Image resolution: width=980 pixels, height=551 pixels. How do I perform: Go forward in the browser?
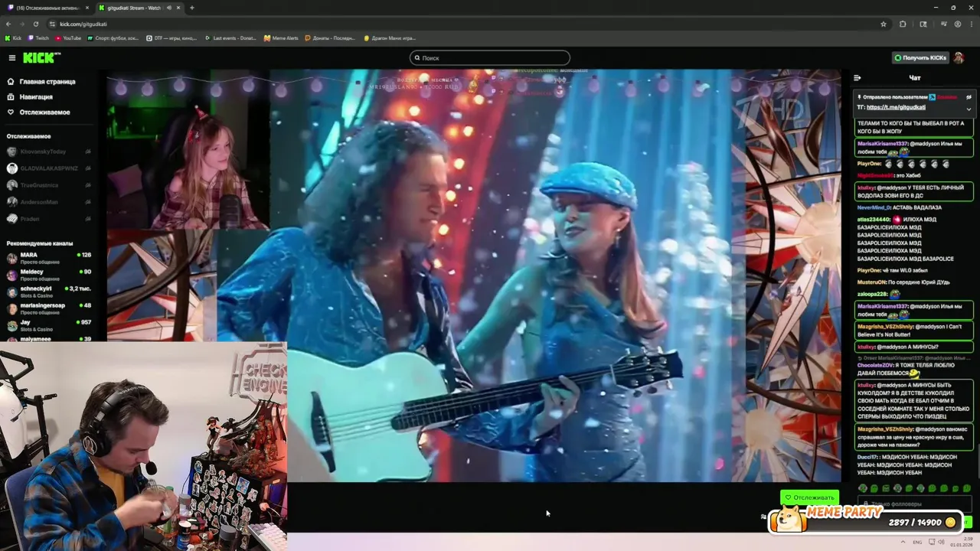coord(22,24)
